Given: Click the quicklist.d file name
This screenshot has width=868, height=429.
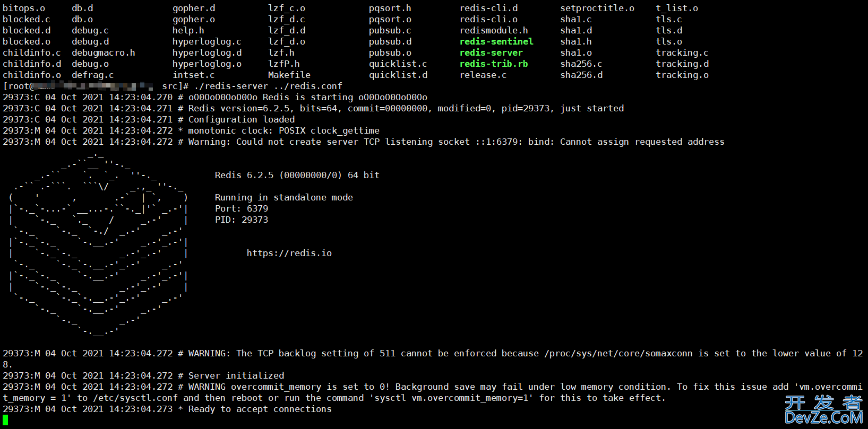Looking at the screenshot, I should [x=398, y=75].
